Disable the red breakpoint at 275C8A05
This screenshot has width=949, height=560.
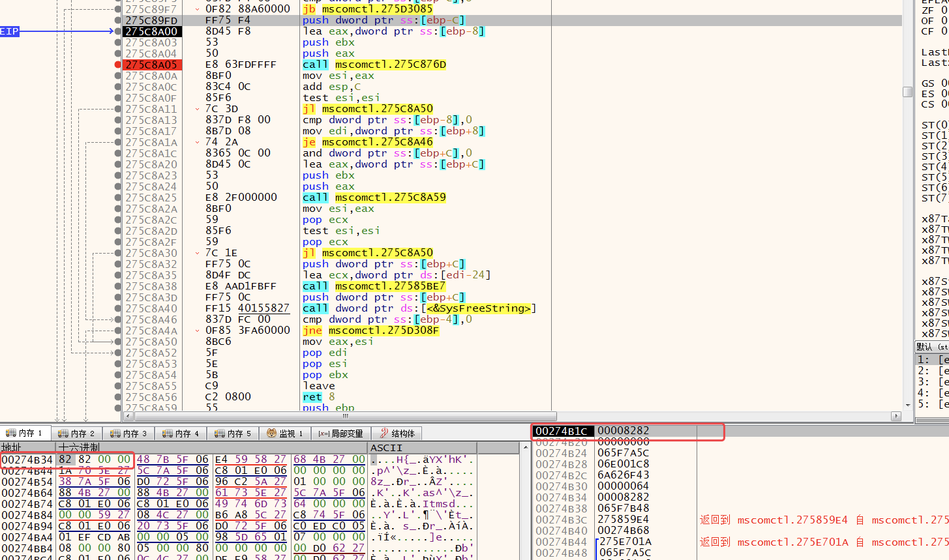click(117, 65)
